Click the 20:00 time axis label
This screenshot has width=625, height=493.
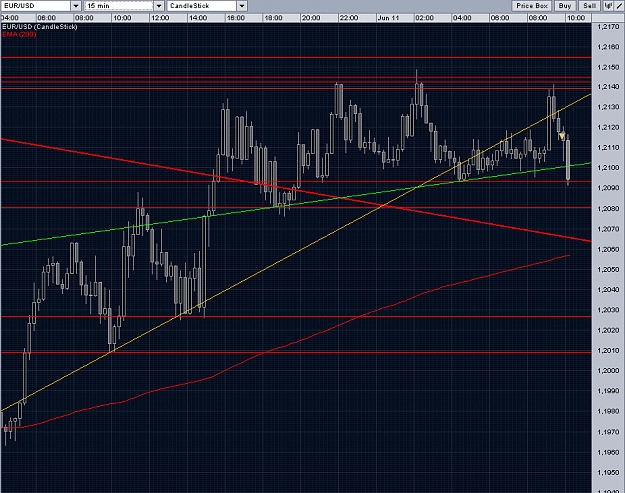tap(311, 18)
